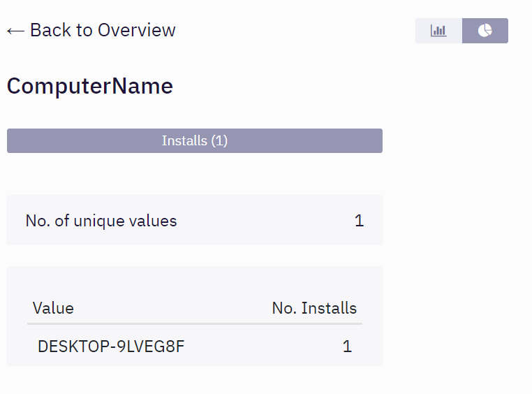Click the header divider line in values table

[x=195, y=323]
